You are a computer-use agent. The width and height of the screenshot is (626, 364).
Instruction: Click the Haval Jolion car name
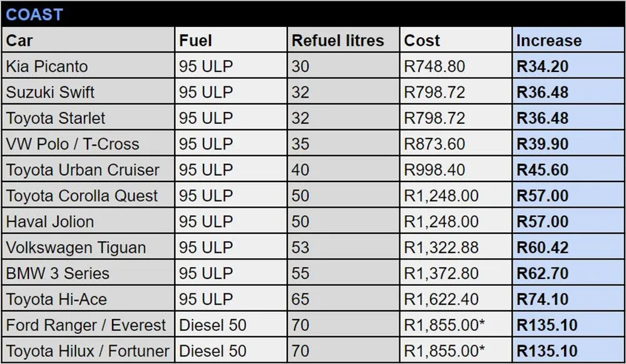[x=50, y=222]
